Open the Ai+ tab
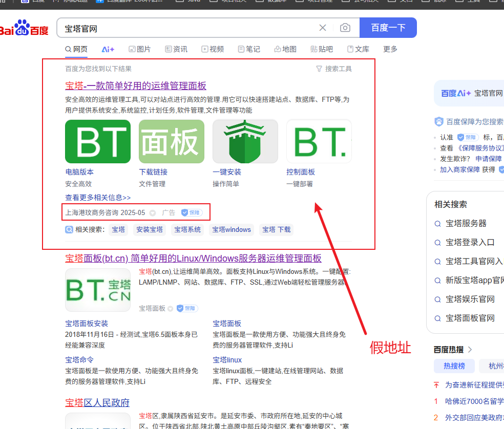504x429 pixels. [x=108, y=49]
